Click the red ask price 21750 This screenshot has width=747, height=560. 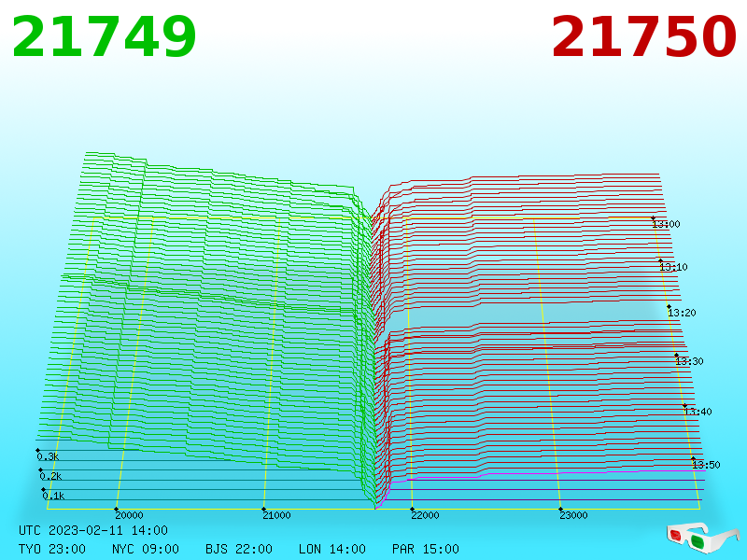tap(643, 36)
